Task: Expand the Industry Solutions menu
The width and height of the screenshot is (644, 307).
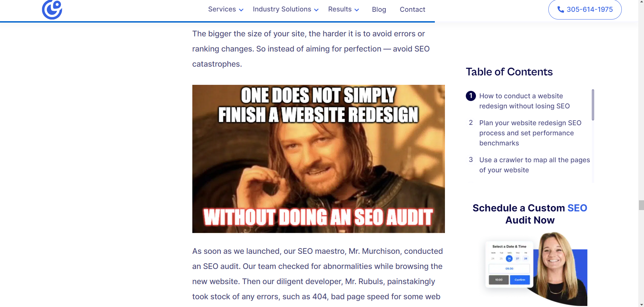Action: 286,9
